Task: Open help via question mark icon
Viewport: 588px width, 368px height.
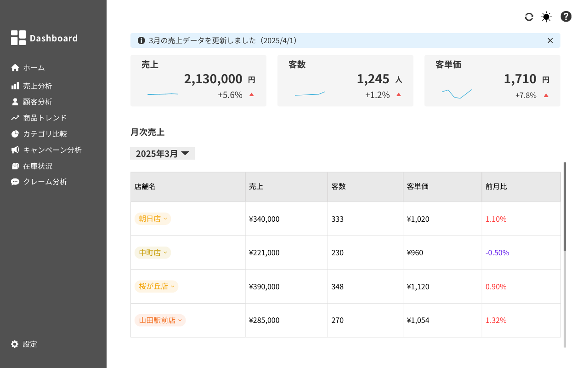Action: 566,17
